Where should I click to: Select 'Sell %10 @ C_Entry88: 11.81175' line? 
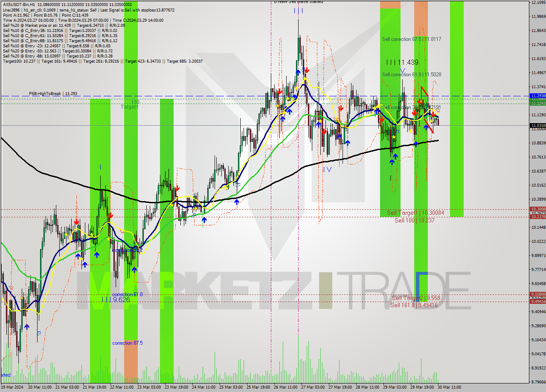60,40
